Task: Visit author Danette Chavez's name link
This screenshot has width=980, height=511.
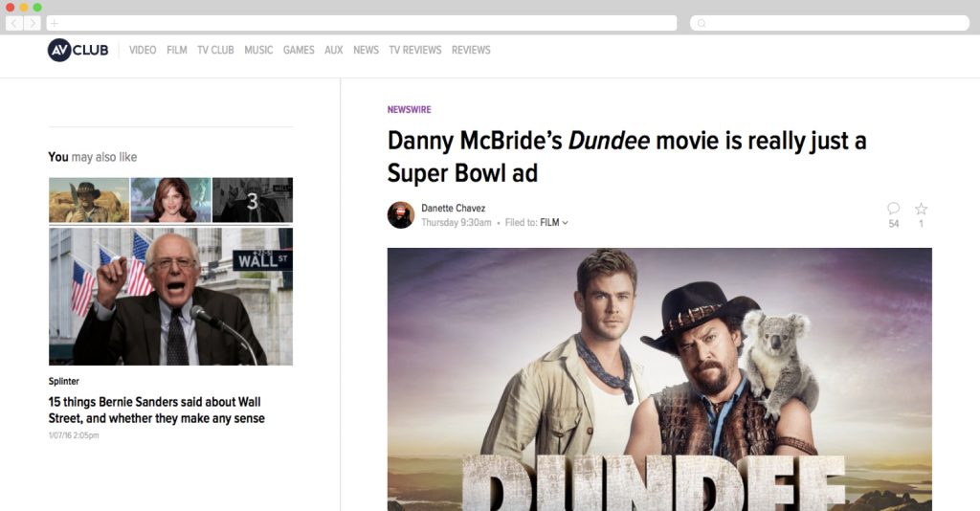Action: [x=453, y=209]
